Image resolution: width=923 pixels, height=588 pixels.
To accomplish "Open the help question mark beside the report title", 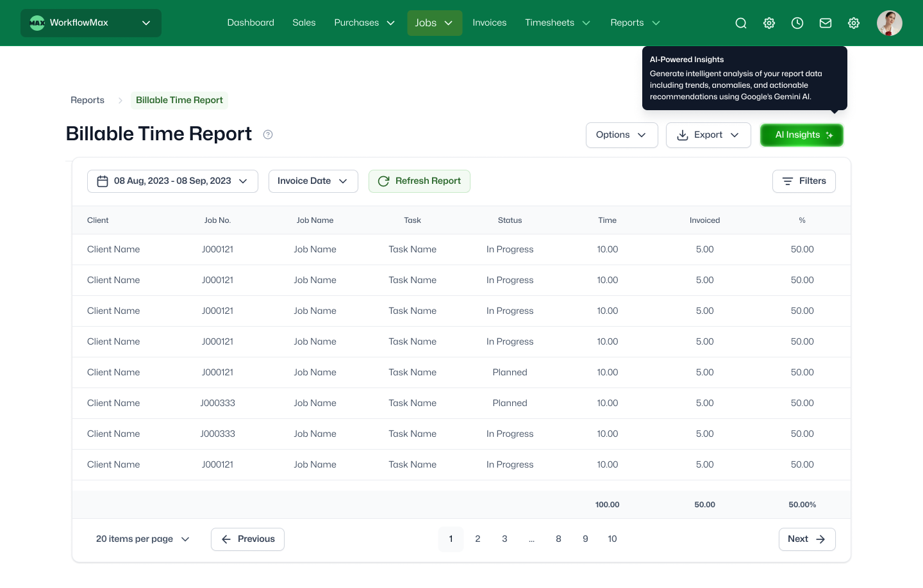I will coord(268,135).
